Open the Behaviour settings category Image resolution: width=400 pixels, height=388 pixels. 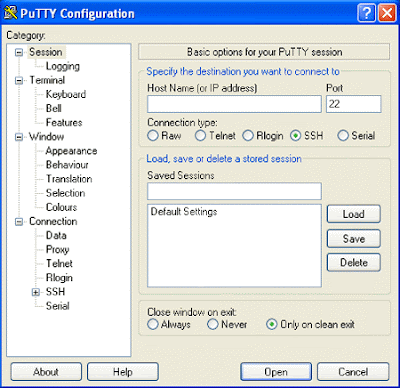pos(67,165)
